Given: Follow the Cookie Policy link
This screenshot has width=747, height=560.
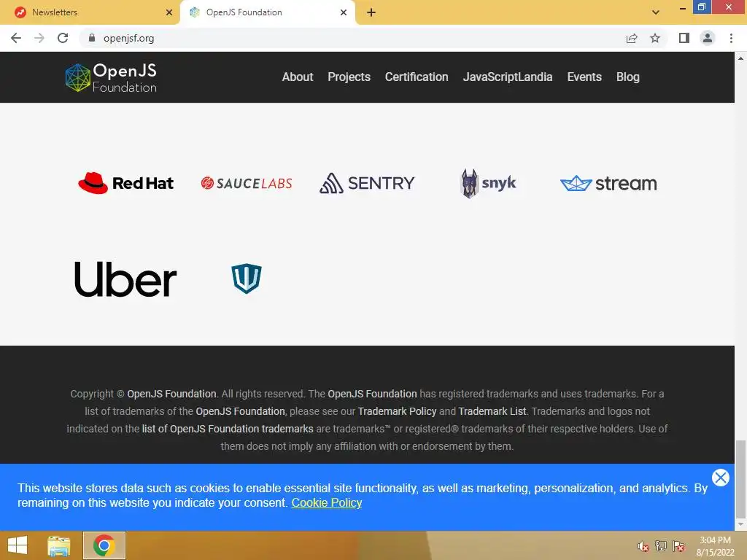Looking at the screenshot, I should 326,503.
